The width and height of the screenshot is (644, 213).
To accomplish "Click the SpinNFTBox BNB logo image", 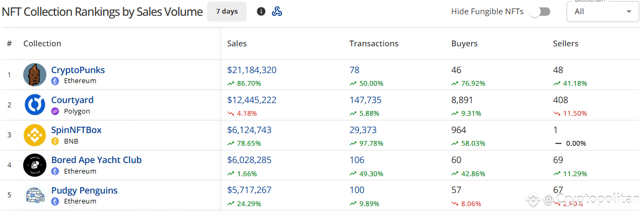I will 35,135.
